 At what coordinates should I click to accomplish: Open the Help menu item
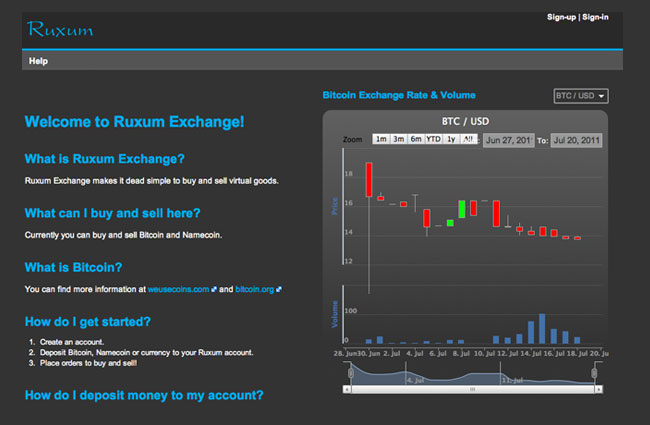coord(38,61)
